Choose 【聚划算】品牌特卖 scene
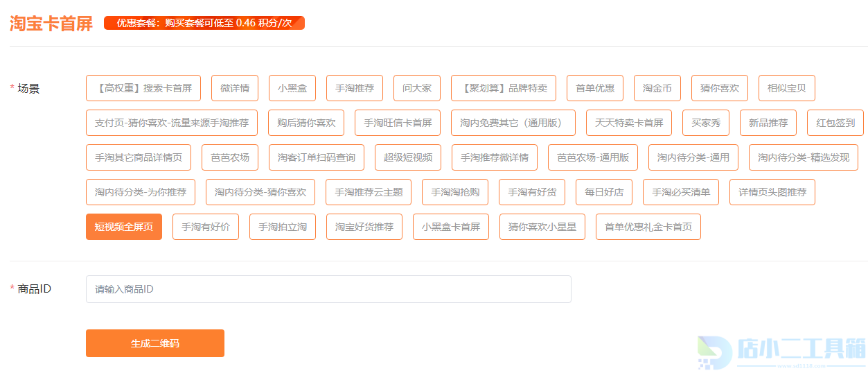This screenshot has width=868, height=380. click(x=504, y=88)
